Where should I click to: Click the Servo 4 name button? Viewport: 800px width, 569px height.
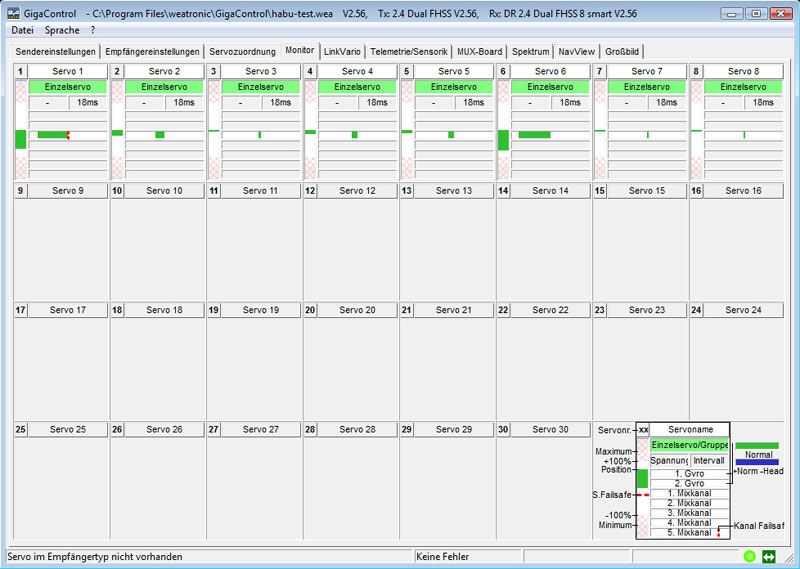357,71
